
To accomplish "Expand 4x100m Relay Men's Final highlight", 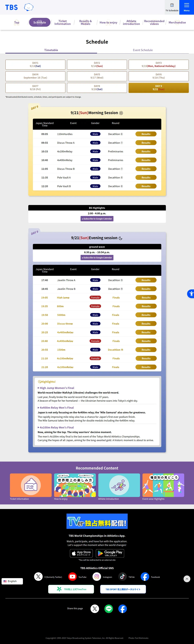I will 56,428.
